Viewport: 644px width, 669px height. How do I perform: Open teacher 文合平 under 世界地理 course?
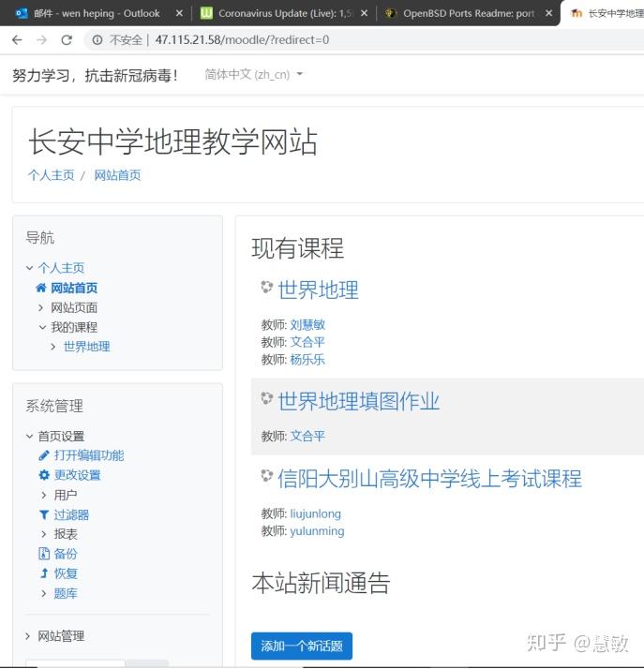click(x=307, y=342)
